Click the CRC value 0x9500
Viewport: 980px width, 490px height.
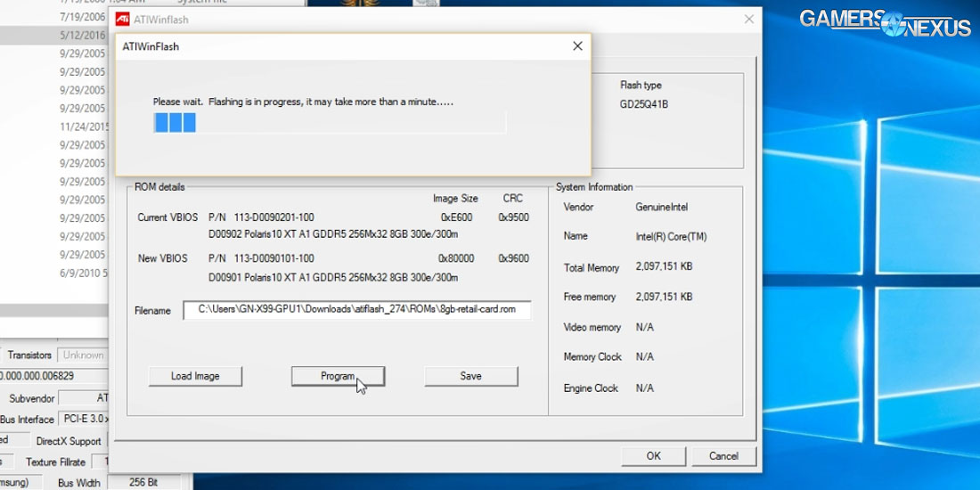click(x=514, y=217)
